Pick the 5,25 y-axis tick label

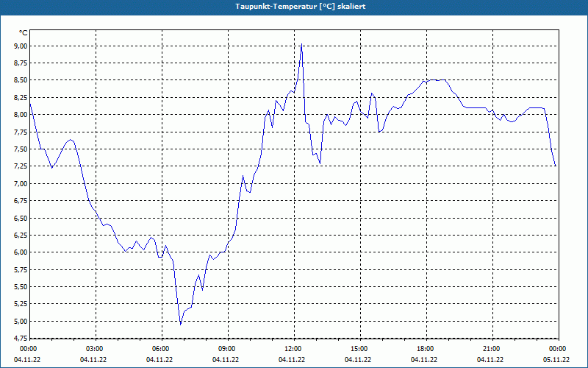[x=20, y=304]
